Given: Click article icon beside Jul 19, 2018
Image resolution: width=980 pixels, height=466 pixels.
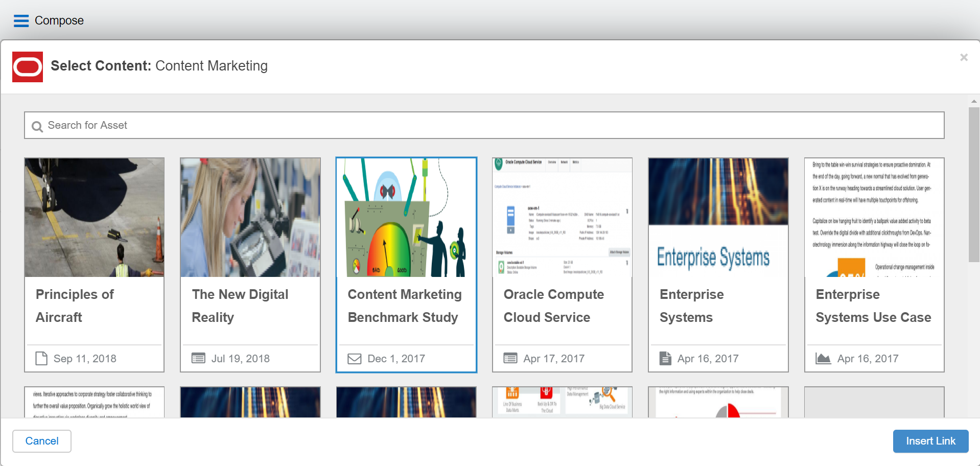Looking at the screenshot, I should (198, 358).
